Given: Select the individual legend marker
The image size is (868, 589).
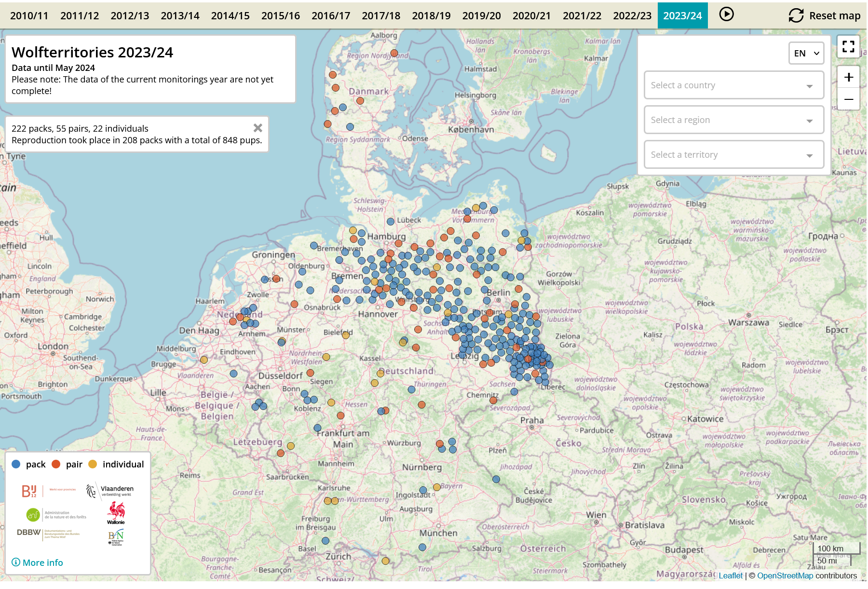Looking at the screenshot, I should coord(93,464).
